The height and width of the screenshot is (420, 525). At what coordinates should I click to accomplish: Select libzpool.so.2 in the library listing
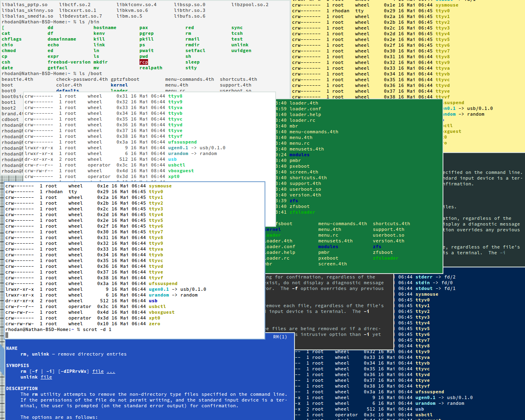point(250,5)
